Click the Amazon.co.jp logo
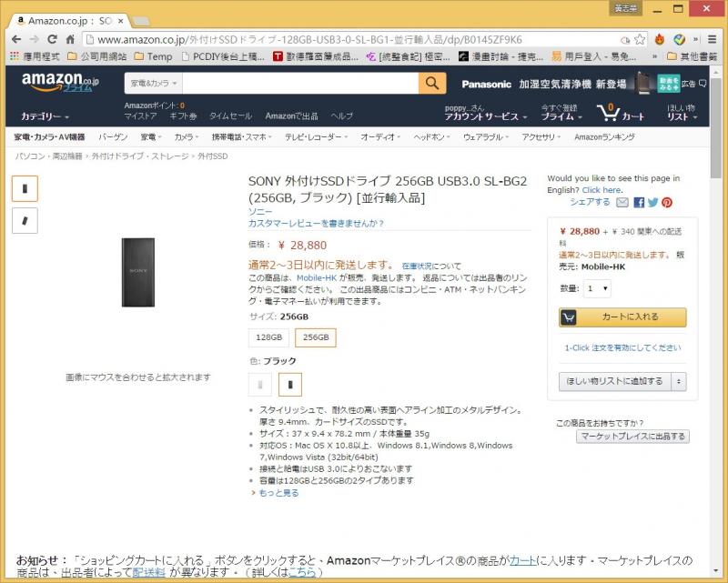The height and width of the screenshot is (583, 728). tap(60, 82)
